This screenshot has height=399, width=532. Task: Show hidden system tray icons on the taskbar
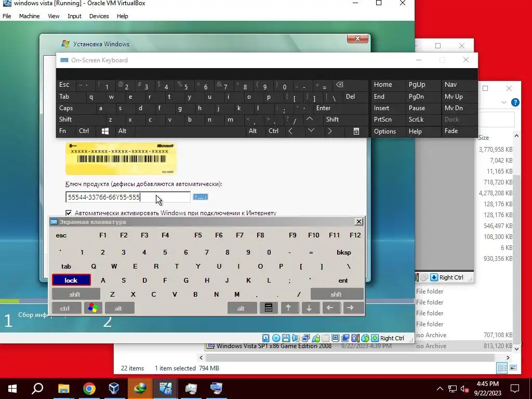[x=440, y=389]
